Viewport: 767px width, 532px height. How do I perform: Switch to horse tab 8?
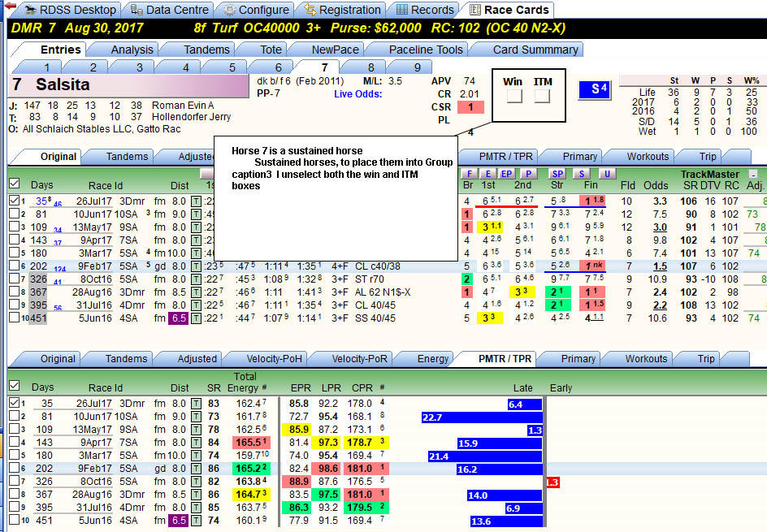(x=370, y=67)
